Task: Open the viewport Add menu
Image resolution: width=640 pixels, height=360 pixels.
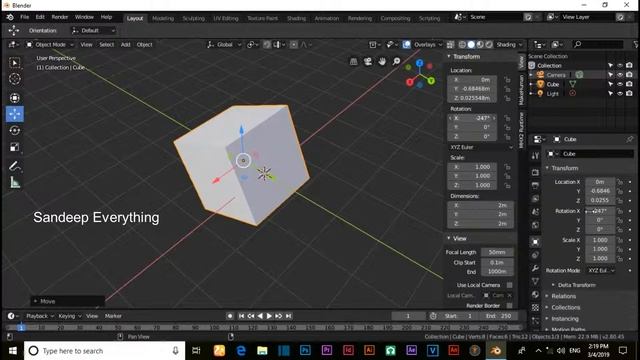Action: (x=125, y=44)
